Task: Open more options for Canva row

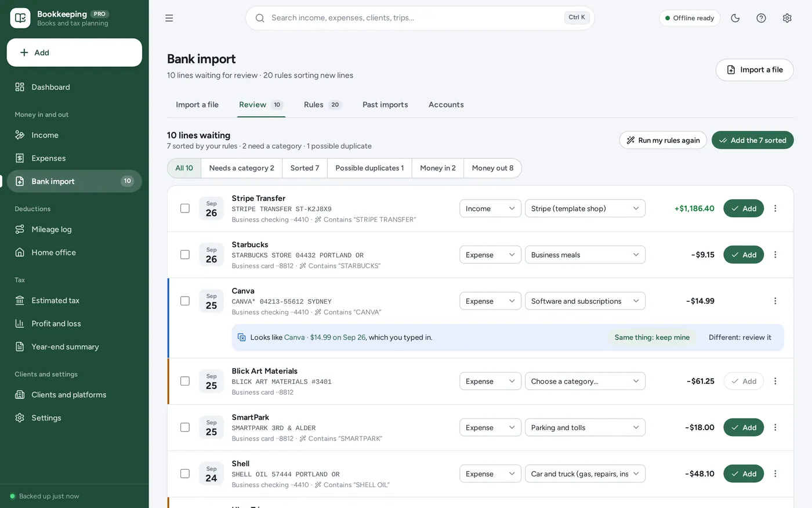Action: point(775,301)
